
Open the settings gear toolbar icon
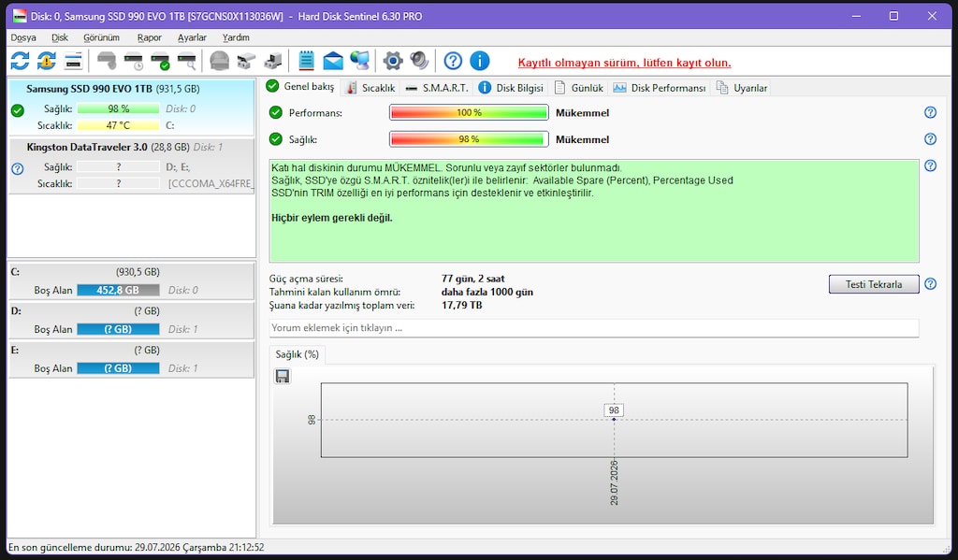click(x=393, y=61)
